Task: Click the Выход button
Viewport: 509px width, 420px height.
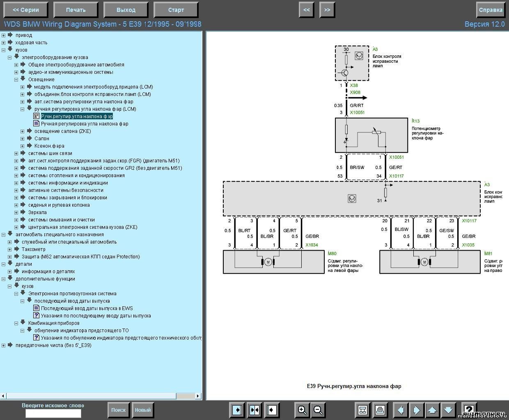Action: coord(126,10)
